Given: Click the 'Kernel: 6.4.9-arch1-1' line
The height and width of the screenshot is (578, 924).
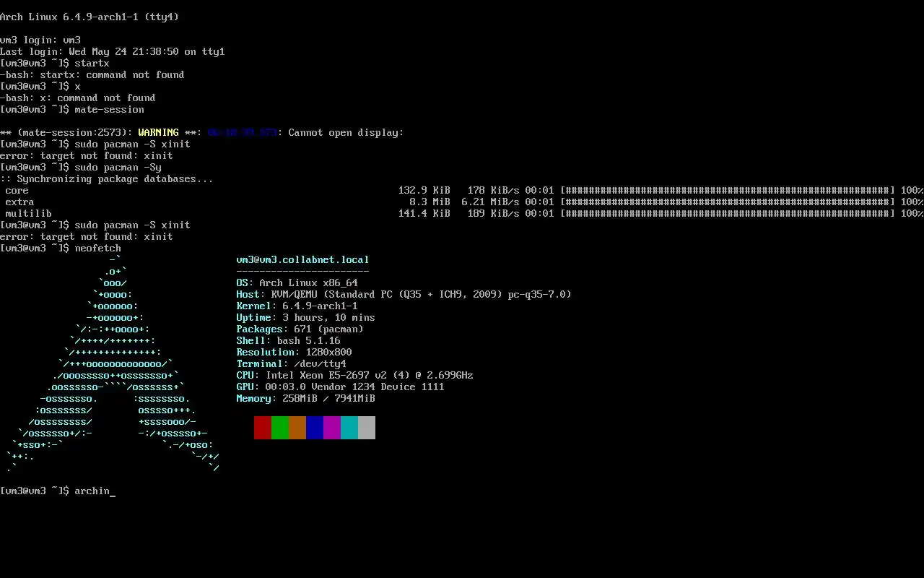Looking at the screenshot, I should 297,306.
